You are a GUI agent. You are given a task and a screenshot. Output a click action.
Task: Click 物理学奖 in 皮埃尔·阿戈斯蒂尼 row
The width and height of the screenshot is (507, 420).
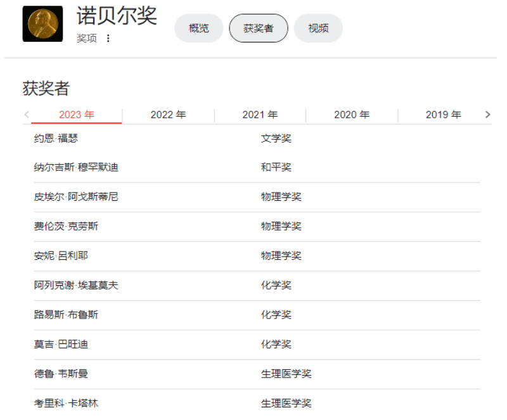click(281, 196)
